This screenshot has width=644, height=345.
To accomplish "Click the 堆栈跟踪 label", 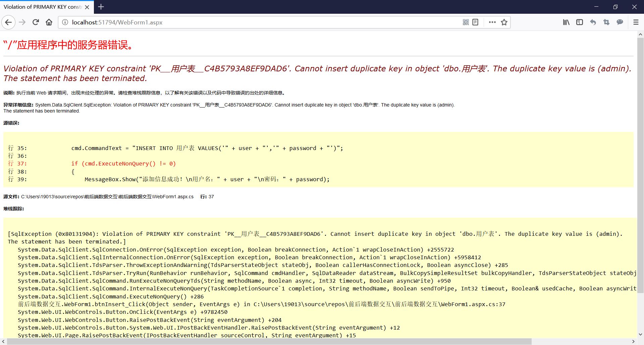I will click(13, 209).
